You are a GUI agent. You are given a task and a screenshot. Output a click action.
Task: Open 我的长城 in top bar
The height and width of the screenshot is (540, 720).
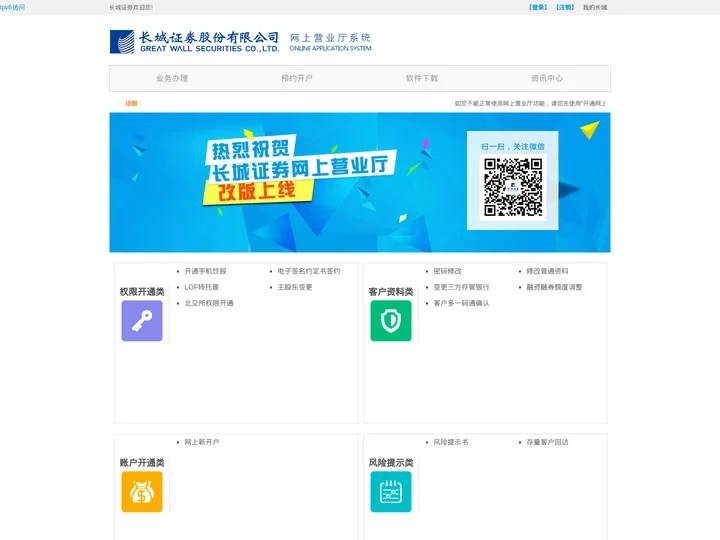point(595,7)
